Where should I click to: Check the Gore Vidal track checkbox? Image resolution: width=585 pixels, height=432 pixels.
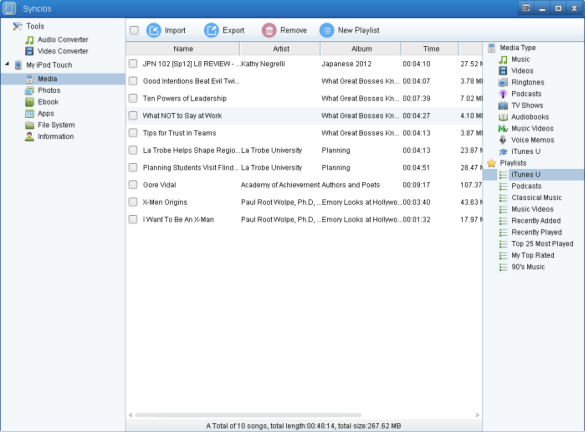(133, 185)
